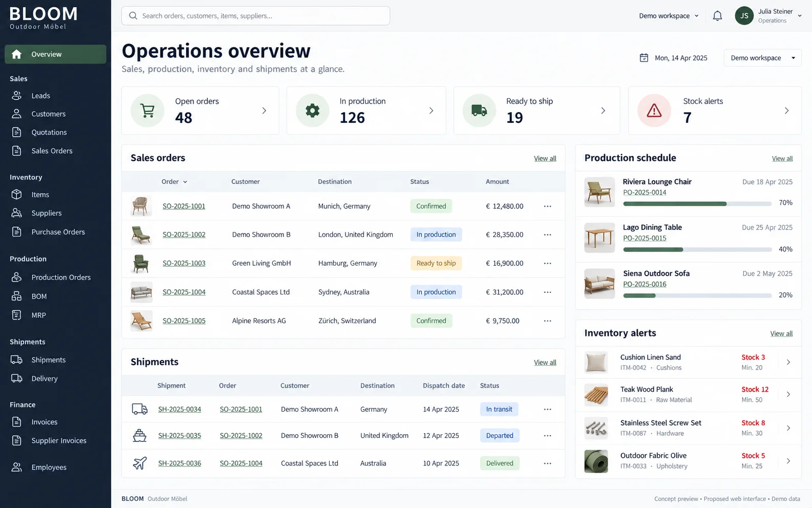
Task: Click the Delivery truck icon in sidebar
Action: 17,378
